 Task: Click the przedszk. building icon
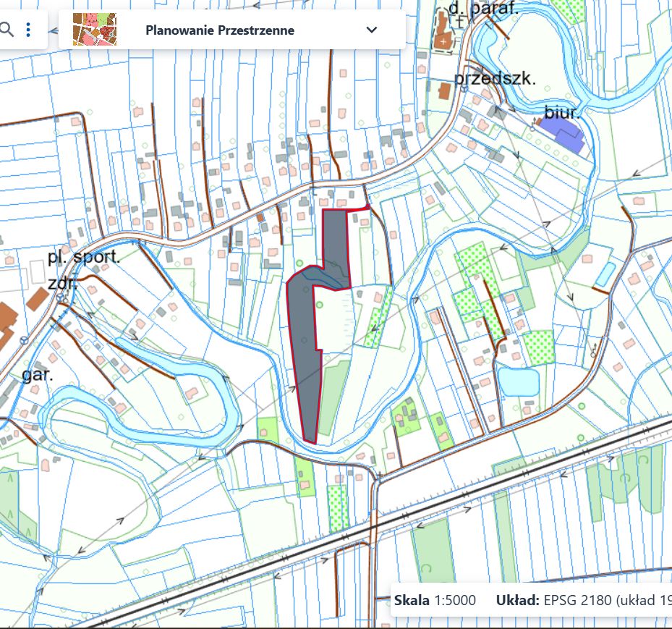444,91
